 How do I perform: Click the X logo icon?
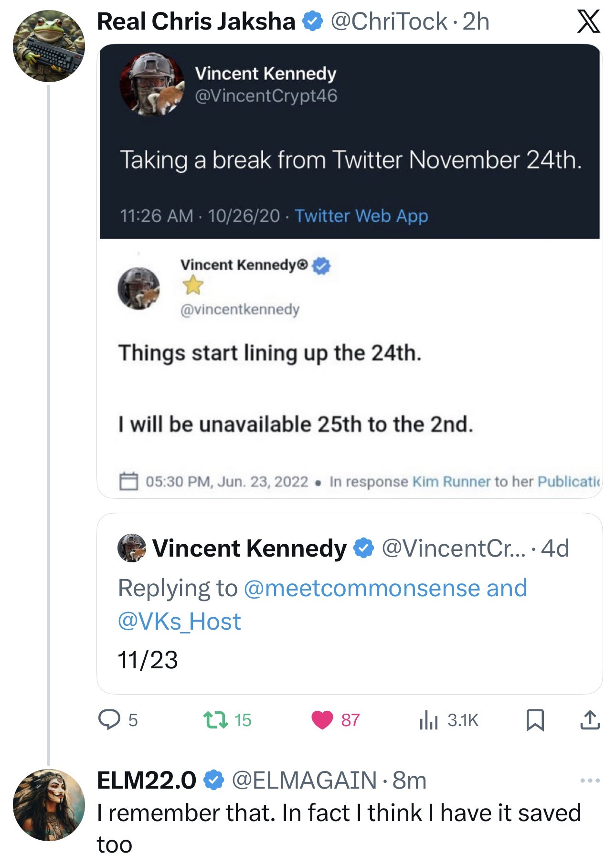[588, 22]
